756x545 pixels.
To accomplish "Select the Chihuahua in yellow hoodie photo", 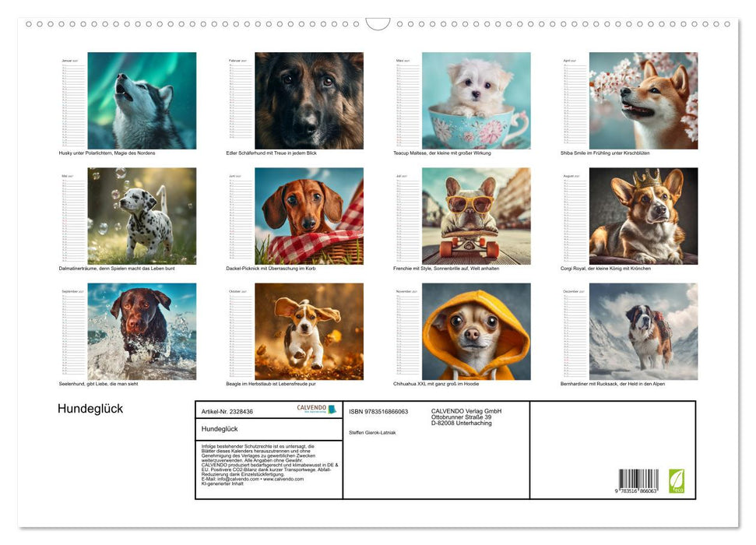I will pyautogui.click(x=476, y=332).
